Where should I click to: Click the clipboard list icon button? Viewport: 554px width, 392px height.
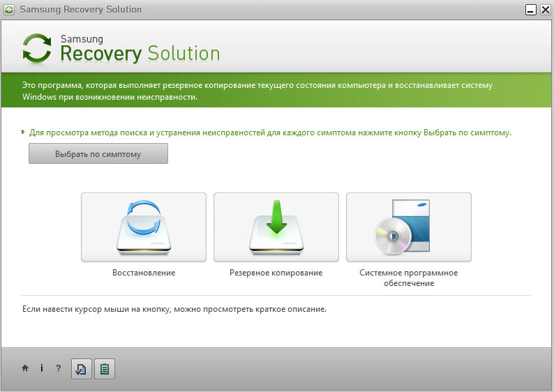pyautogui.click(x=105, y=369)
